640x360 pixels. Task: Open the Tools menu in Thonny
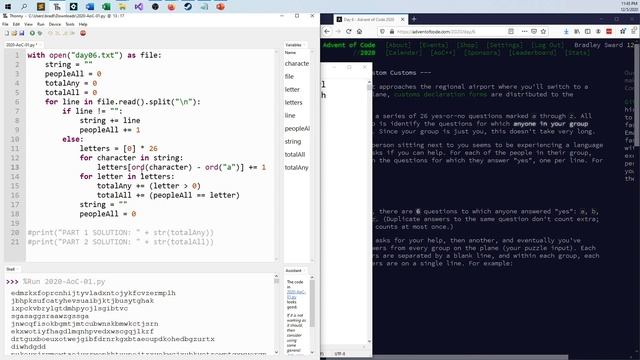coord(70,24)
